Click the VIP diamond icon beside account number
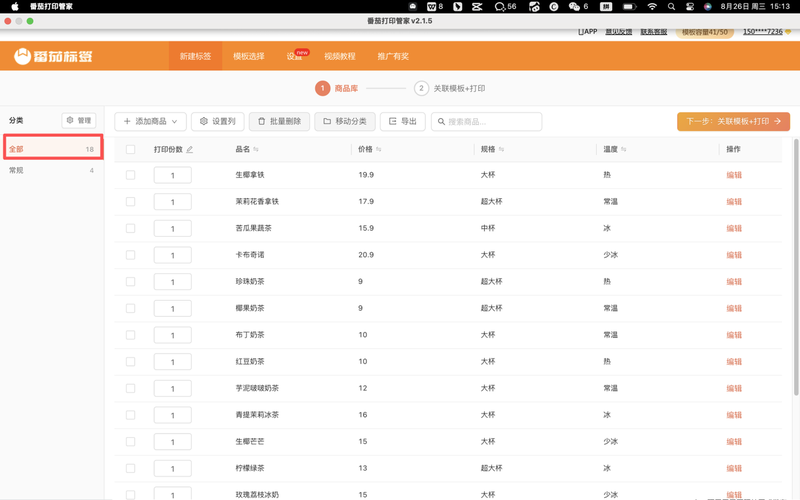800x500 pixels. click(788, 32)
